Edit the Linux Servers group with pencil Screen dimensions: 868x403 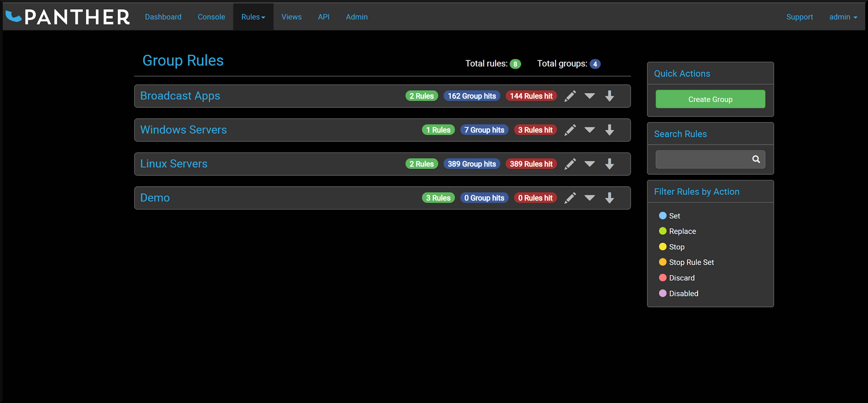(x=570, y=164)
